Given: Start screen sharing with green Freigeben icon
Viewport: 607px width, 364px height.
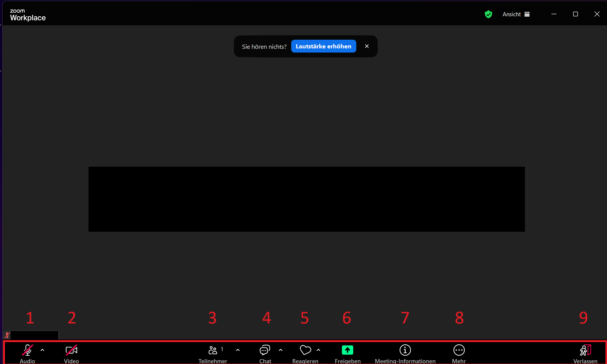Looking at the screenshot, I should (347, 350).
